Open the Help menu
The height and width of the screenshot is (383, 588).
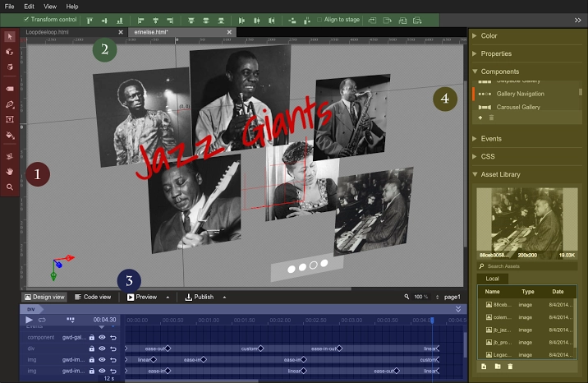[72, 7]
